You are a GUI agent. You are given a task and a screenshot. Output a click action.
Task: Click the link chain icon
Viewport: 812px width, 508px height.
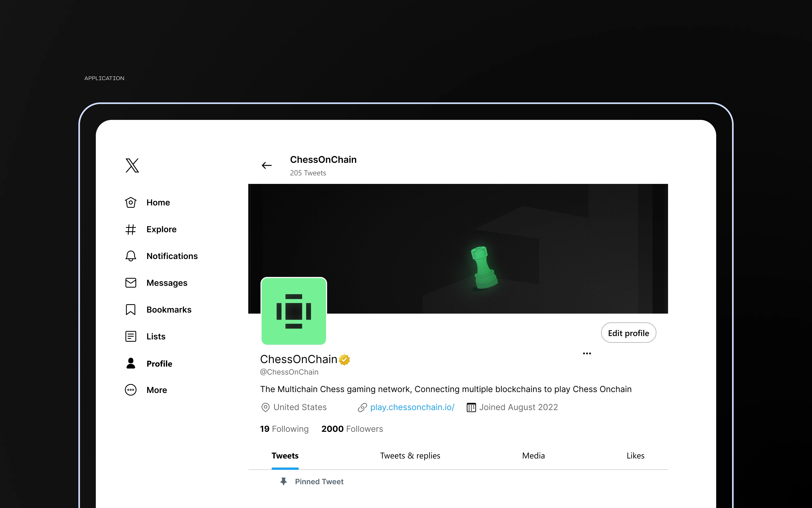tap(362, 408)
